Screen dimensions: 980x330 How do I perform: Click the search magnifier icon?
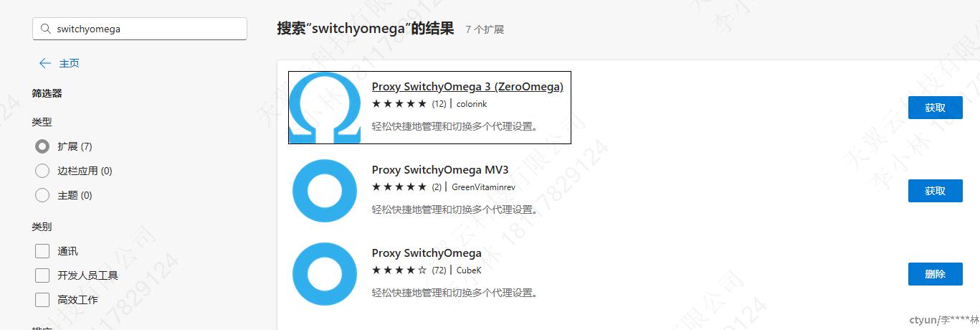click(x=46, y=29)
